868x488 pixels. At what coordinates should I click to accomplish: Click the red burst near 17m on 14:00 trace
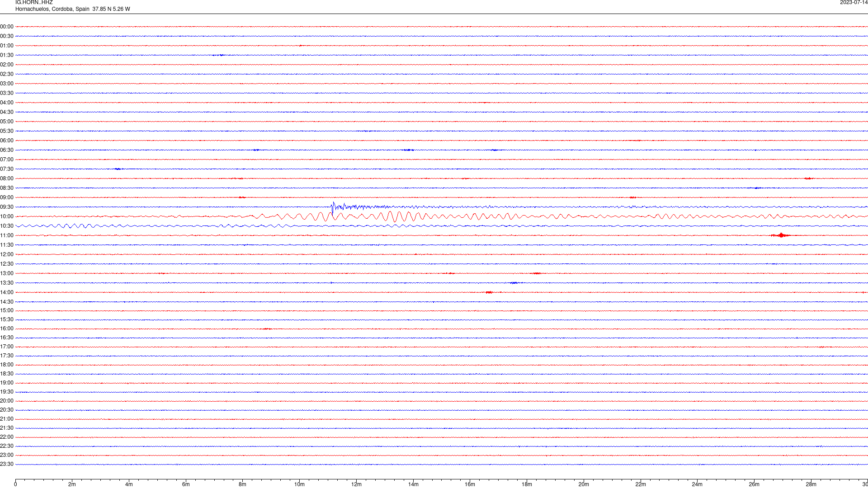click(489, 292)
